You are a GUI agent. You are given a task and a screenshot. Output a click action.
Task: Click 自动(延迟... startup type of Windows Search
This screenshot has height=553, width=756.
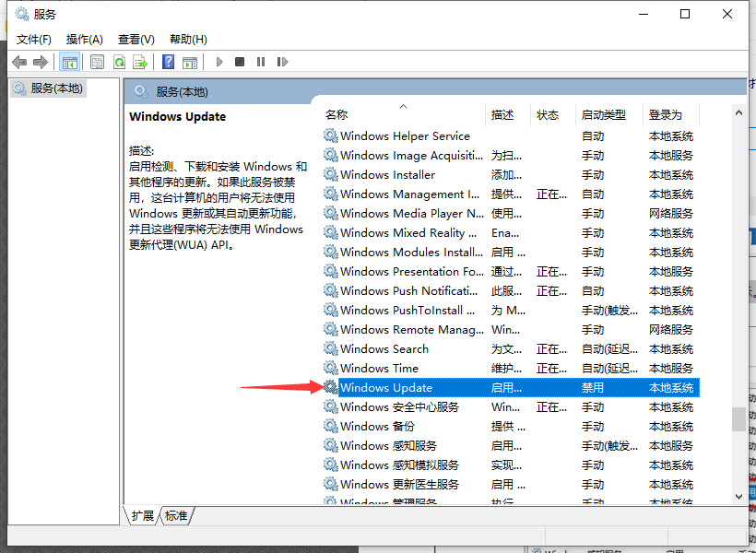pos(610,348)
